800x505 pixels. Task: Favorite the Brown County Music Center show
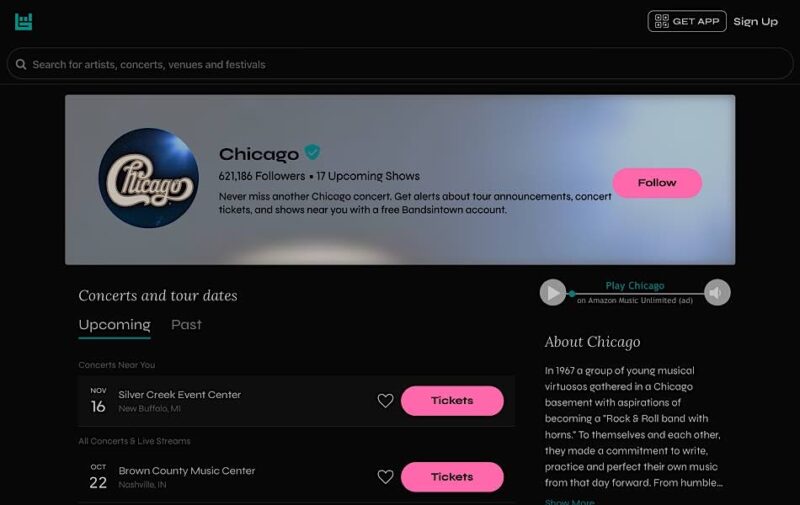tap(385, 477)
